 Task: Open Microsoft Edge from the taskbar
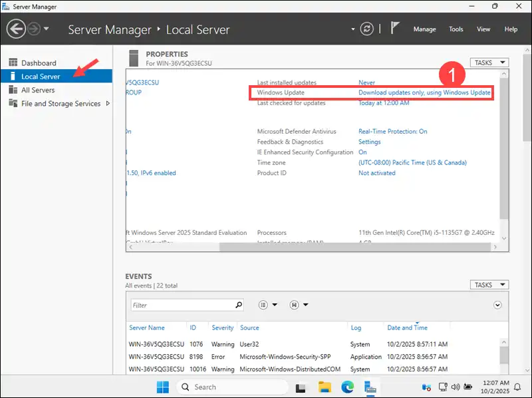346,387
